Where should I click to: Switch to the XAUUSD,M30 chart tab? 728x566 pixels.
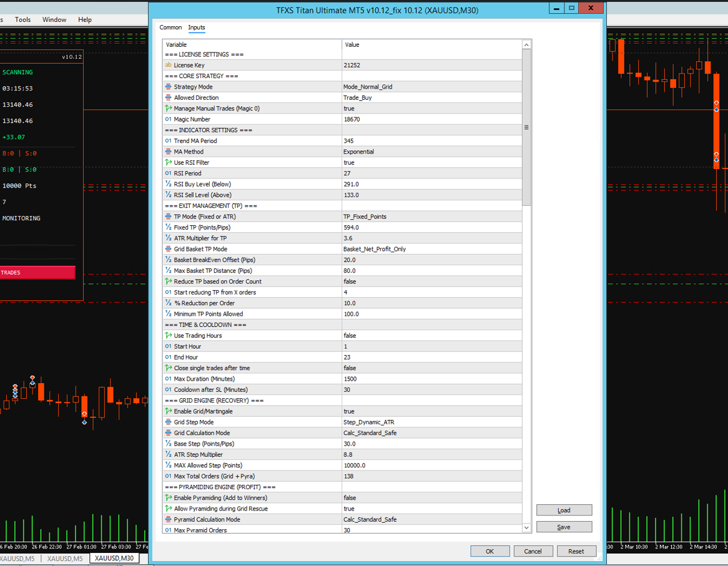click(114, 558)
